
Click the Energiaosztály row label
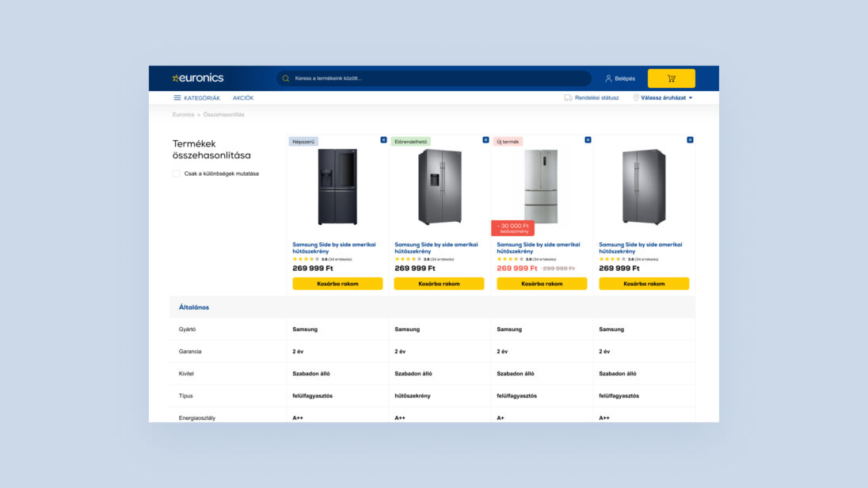(197, 418)
